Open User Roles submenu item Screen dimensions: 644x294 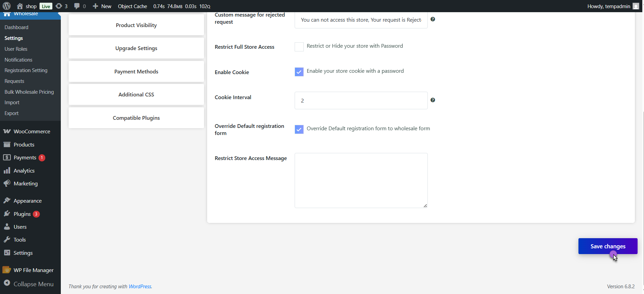(x=16, y=49)
